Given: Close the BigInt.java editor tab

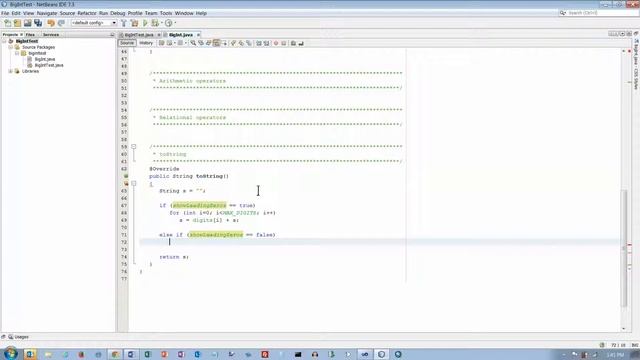Looking at the screenshot, I should [198, 35].
